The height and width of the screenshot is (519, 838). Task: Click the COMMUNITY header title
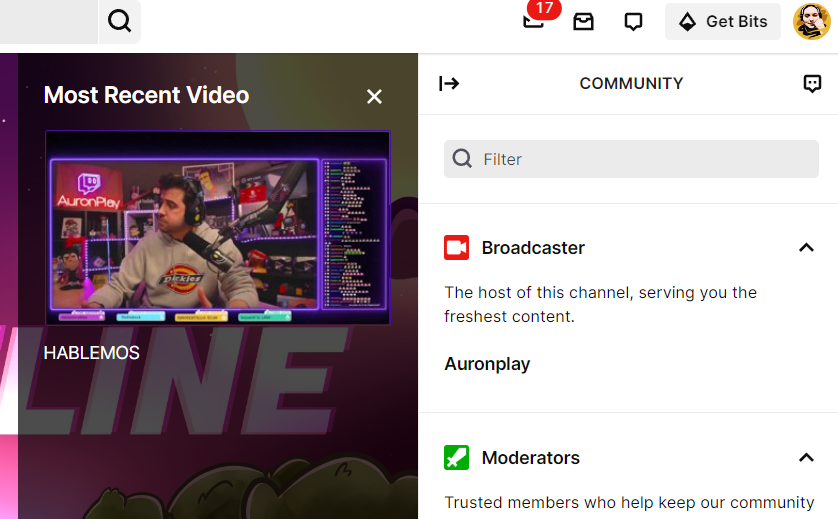pyautogui.click(x=631, y=83)
